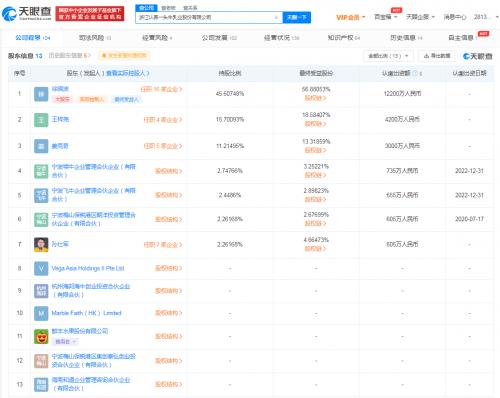Viewport: 500px width, 398px height.
Task: Switch to the 经营状况 tab
Action: [x=281, y=38]
